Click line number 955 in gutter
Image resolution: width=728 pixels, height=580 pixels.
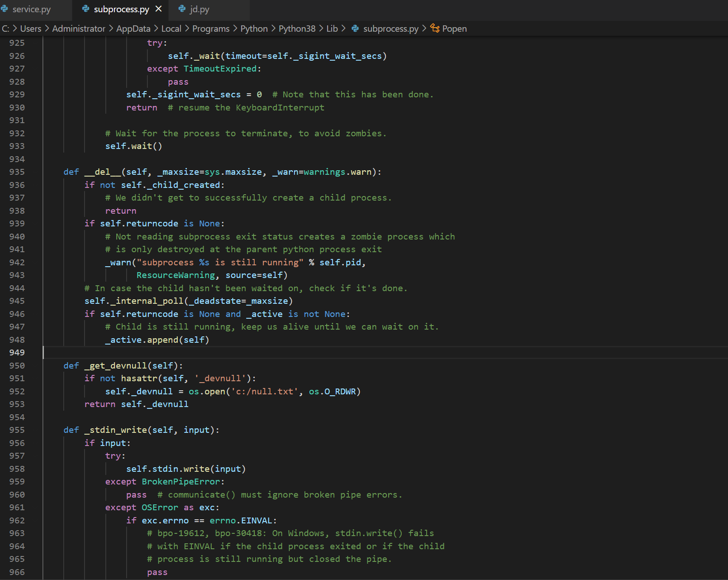coord(17,430)
